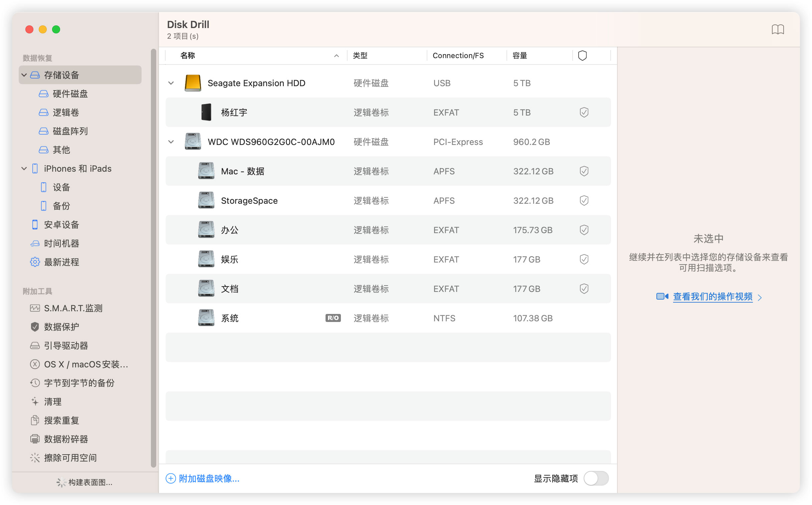The width and height of the screenshot is (812, 505).
Task: Click the 107.38 GB capacity value
Action: coord(533,318)
